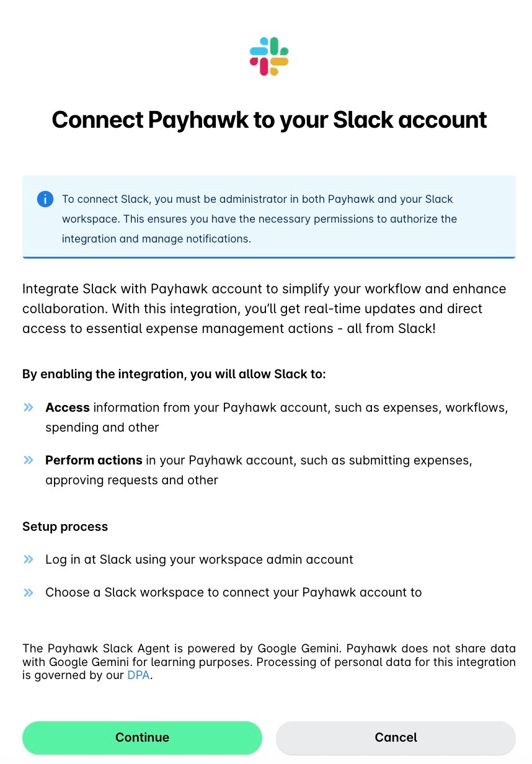532x764 pixels.
Task: Click the chevron beside the Log in step
Action: 29,559
